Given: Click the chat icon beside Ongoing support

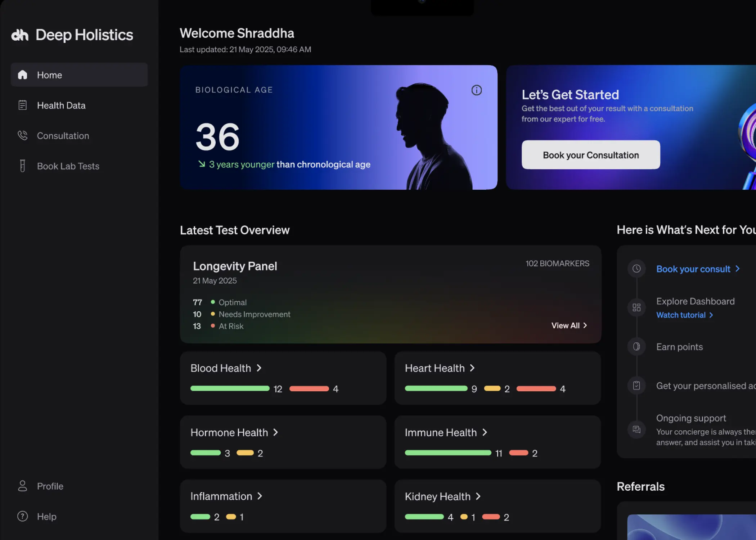Looking at the screenshot, I should coord(636,429).
